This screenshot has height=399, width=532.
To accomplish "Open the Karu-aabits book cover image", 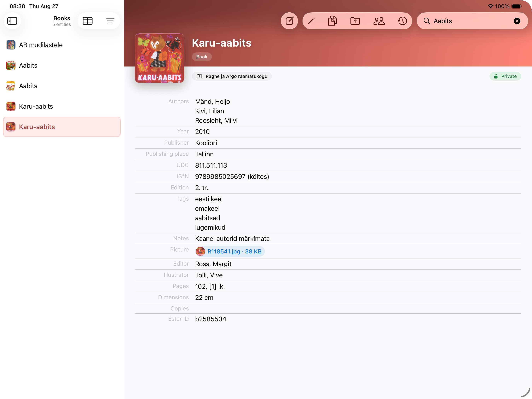I will [x=159, y=58].
